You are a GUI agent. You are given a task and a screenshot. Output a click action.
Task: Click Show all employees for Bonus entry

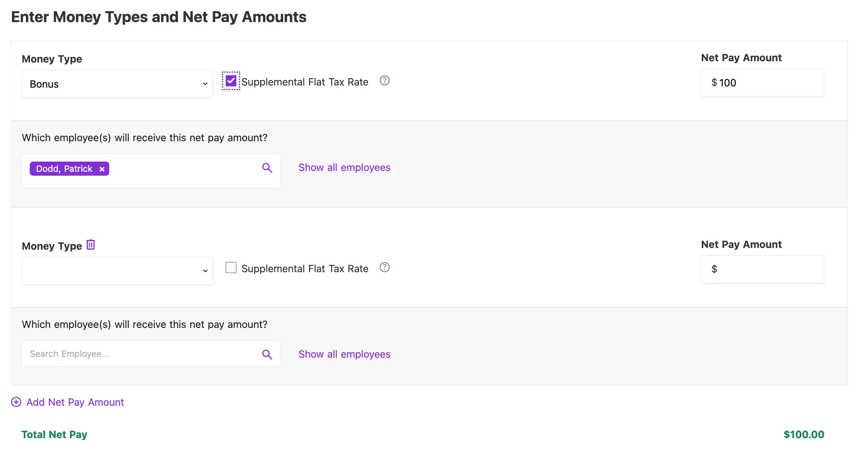coord(344,168)
